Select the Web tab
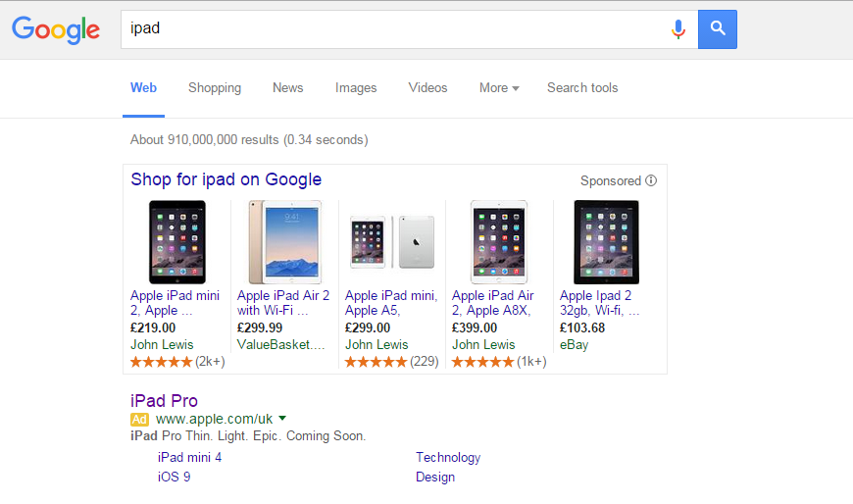Image resolution: width=853 pixels, height=504 pixels. (x=143, y=88)
